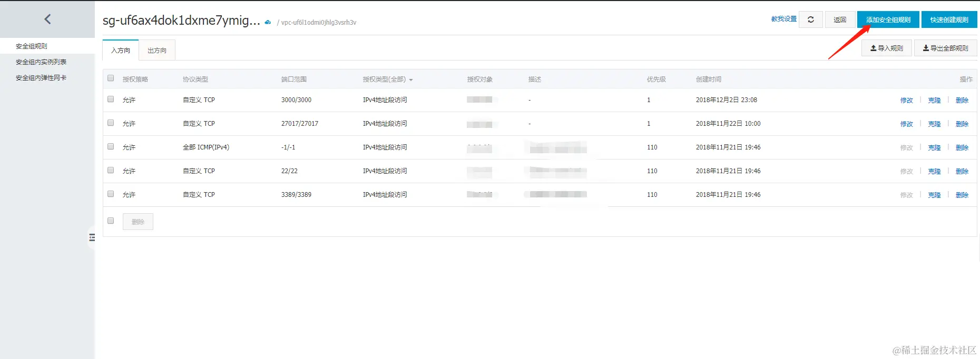The height and width of the screenshot is (359, 980).
Task: Check the box for the 27017/27017 rule
Action: (x=111, y=123)
